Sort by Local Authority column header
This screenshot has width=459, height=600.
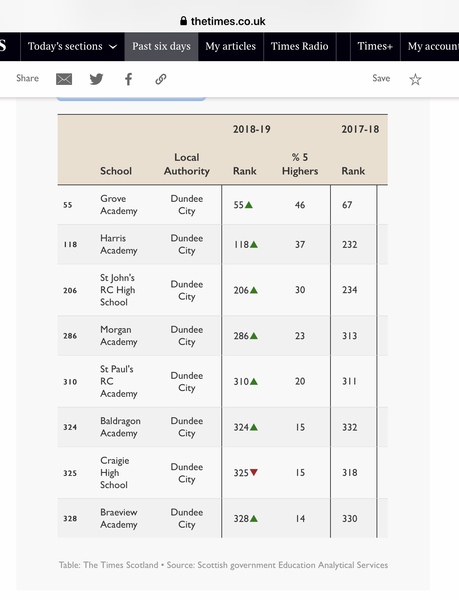point(187,164)
